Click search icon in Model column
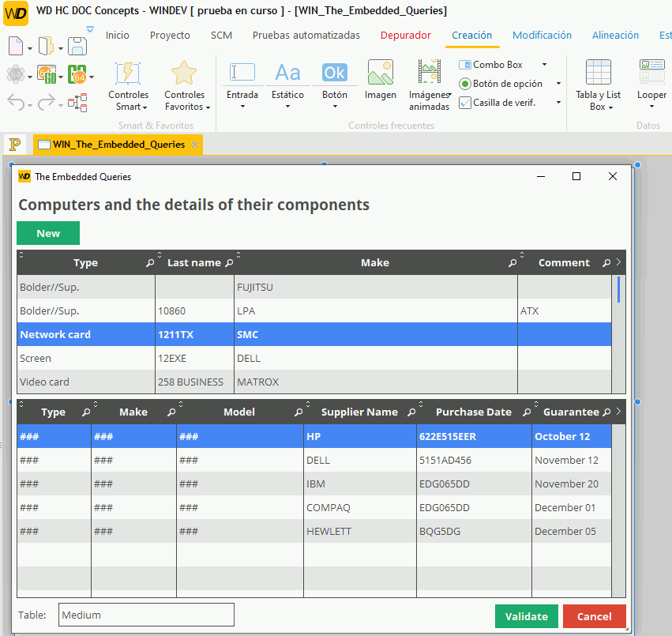Viewport: 672px width, 636px height. pos(298,412)
